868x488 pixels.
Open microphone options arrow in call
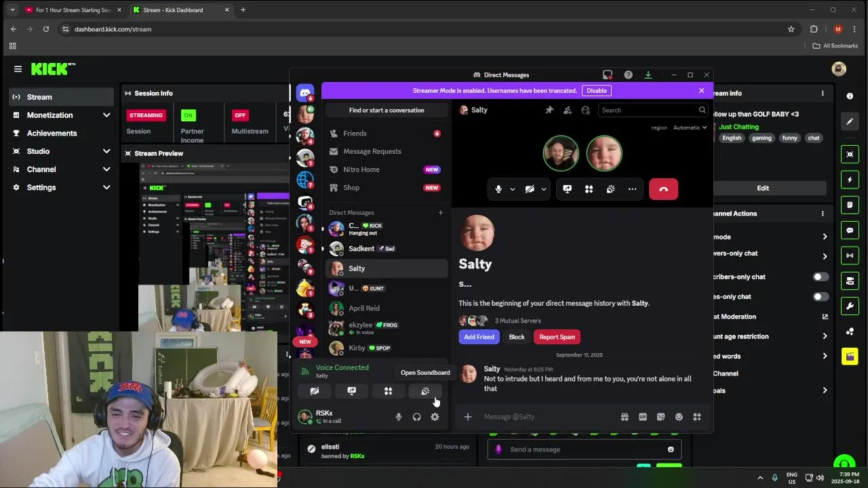tap(513, 189)
